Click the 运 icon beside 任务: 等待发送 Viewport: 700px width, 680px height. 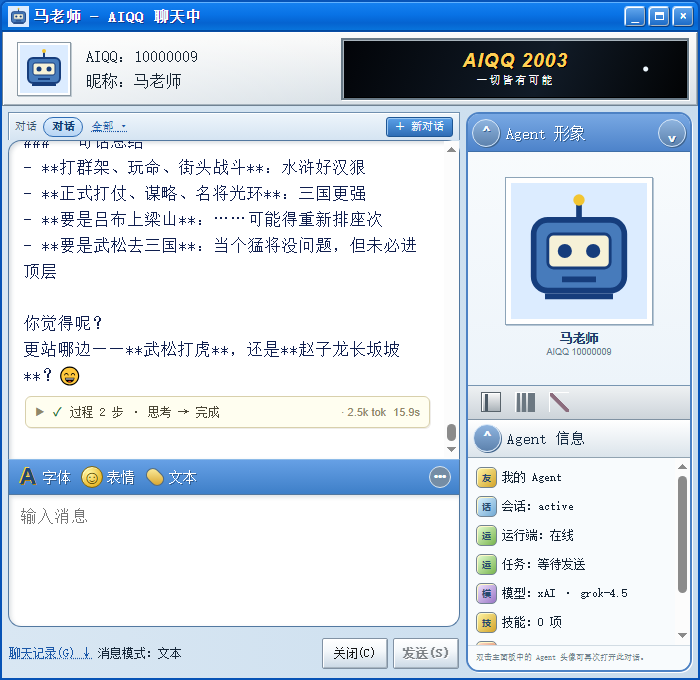[x=487, y=564]
